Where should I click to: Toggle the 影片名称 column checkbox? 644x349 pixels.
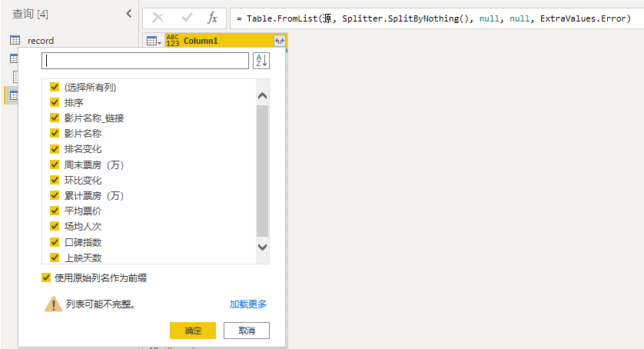coord(55,133)
